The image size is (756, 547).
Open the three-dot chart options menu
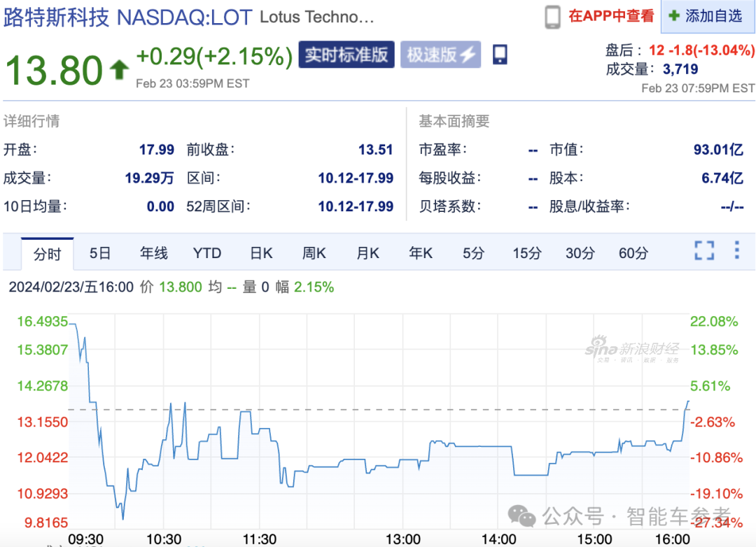click(736, 250)
